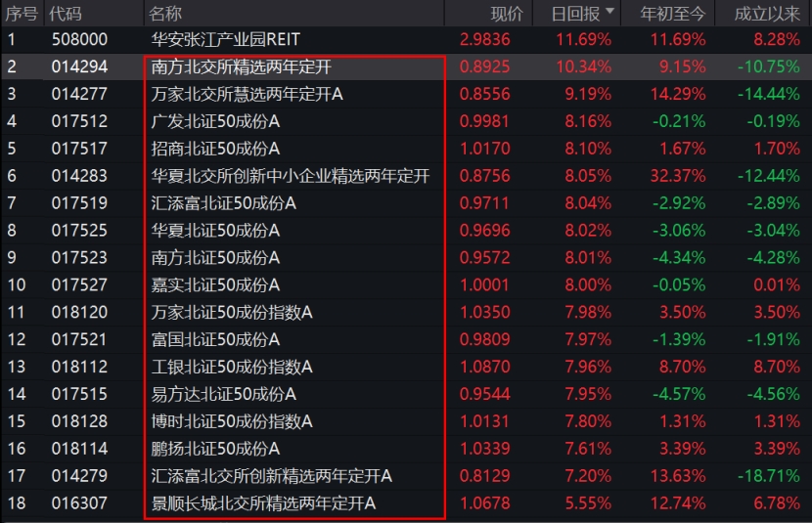This screenshot has width=812, height=523.
Task: Click year-to-date value 32.37%
Action: click(678, 176)
